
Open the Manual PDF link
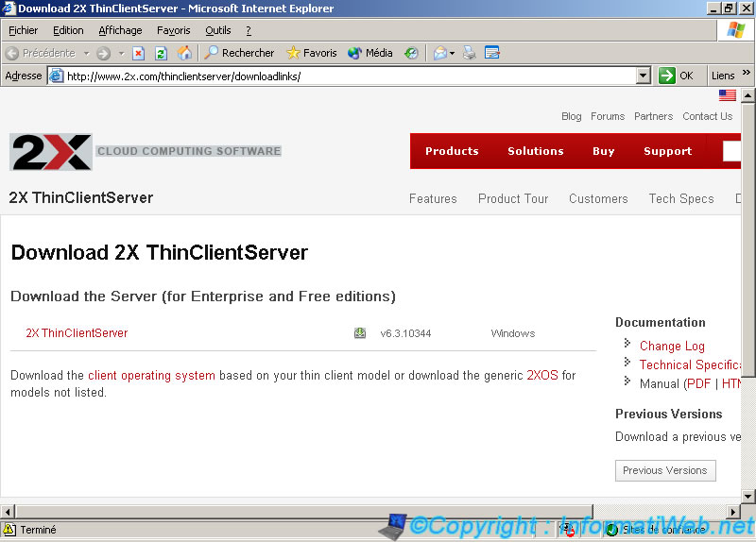pyautogui.click(x=698, y=384)
